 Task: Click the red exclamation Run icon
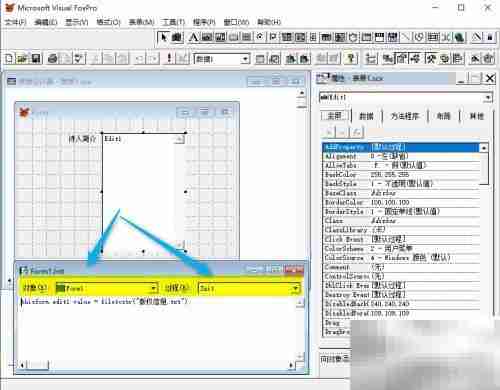point(169,59)
